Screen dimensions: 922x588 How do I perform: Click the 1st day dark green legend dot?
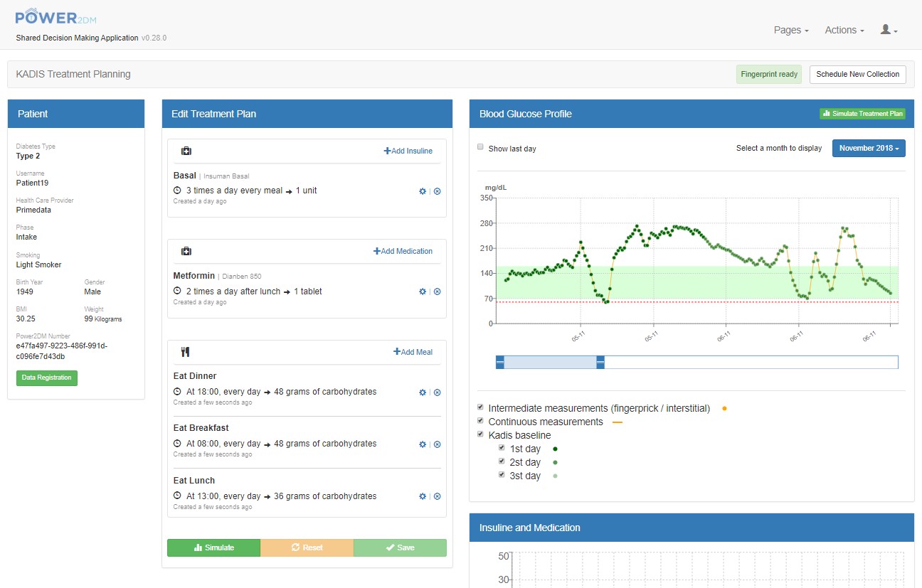(555, 449)
